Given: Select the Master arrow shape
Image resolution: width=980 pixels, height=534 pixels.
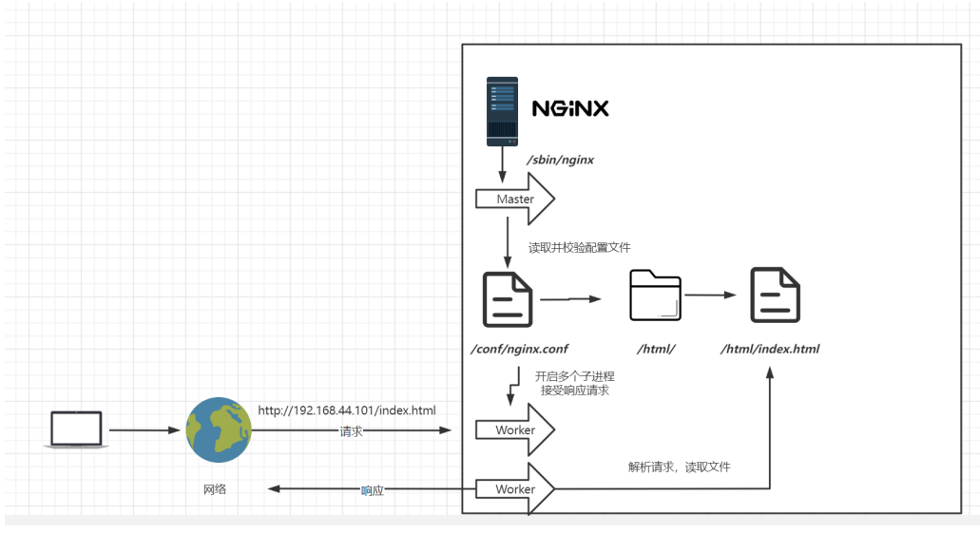Looking at the screenshot, I should coord(515,199).
